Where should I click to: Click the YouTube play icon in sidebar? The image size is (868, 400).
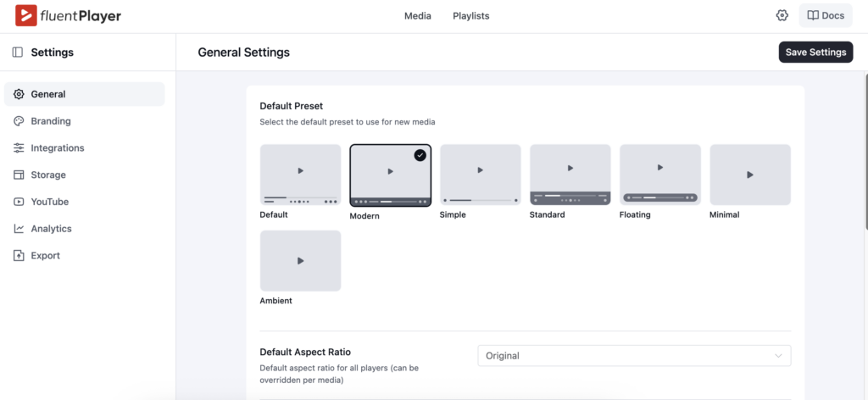pyautogui.click(x=19, y=202)
